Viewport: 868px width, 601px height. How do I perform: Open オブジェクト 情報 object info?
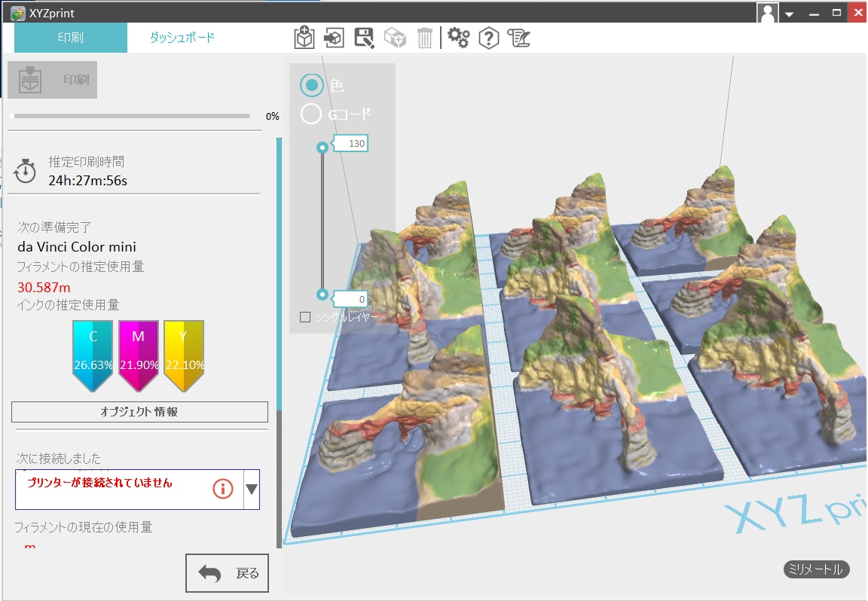pos(139,412)
